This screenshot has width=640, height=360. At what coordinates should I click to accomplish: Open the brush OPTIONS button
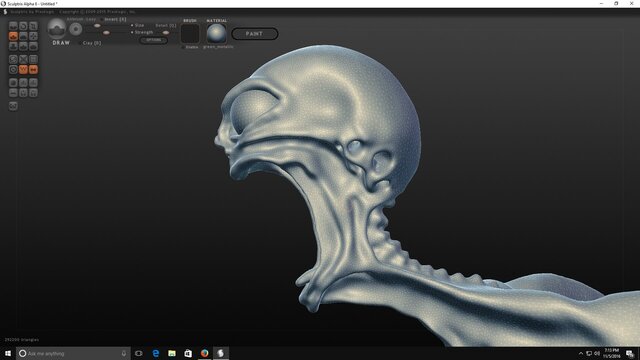click(153, 40)
